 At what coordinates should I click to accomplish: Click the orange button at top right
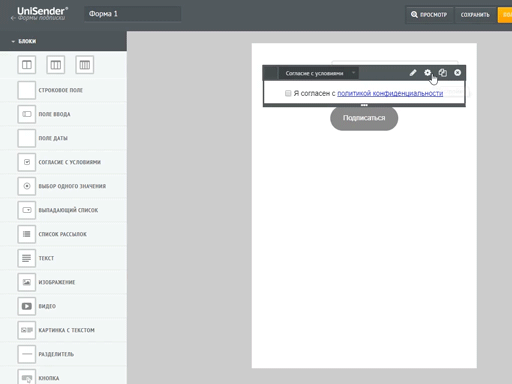[505, 15]
